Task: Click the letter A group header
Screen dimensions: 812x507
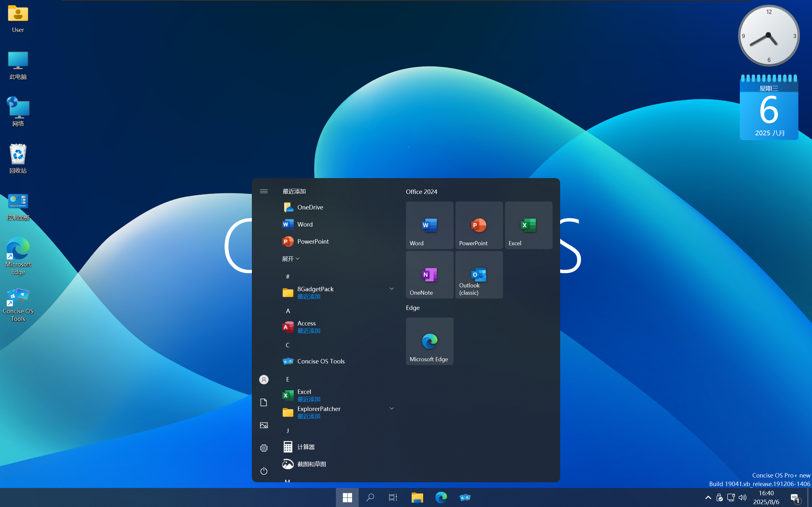Action: coord(288,311)
